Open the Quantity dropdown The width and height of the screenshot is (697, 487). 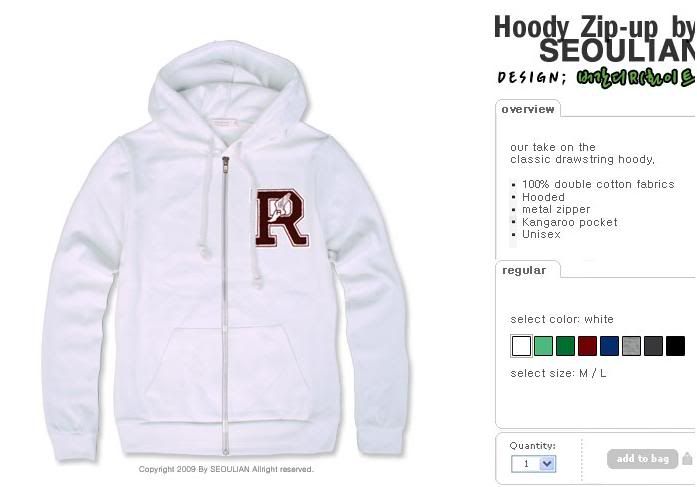click(533, 464)
